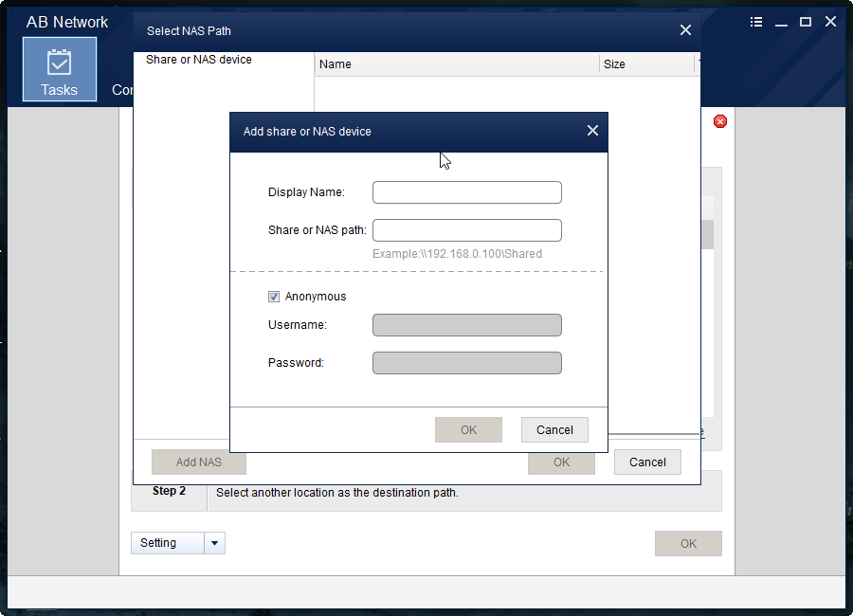Image resolution: width=853 pixels, height=616 pixels.
Task: Minimize the AB Network window
Action: coord(781,22)
